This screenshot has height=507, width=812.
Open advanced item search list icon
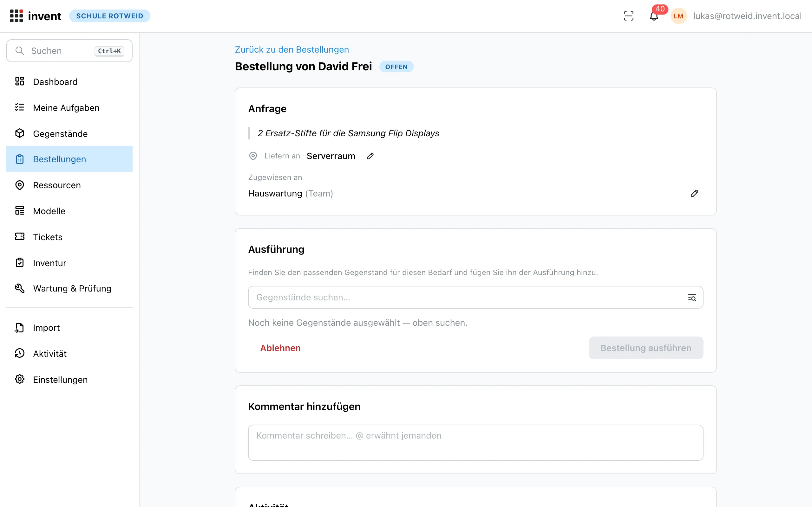pos(692,298)
